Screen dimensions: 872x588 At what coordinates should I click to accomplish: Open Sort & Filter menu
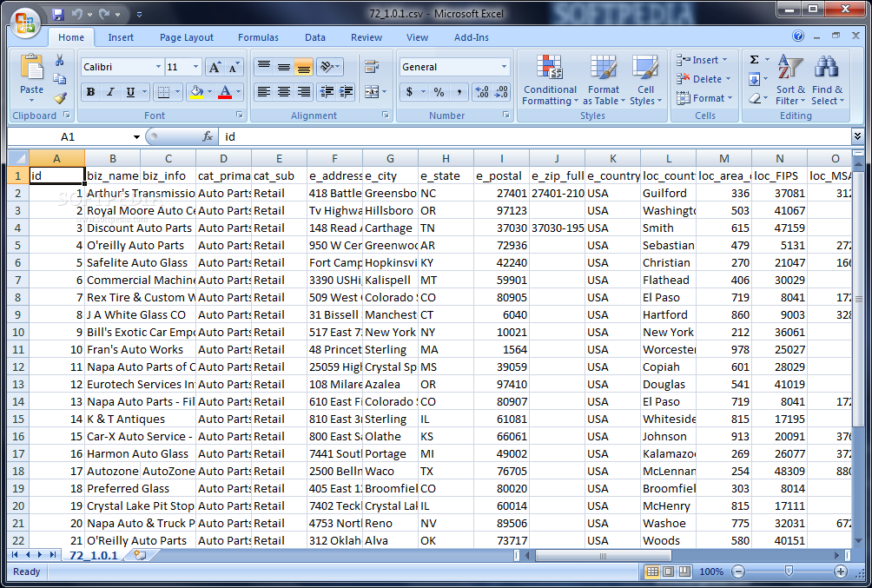pyautogui.click(x=790, y=80)
